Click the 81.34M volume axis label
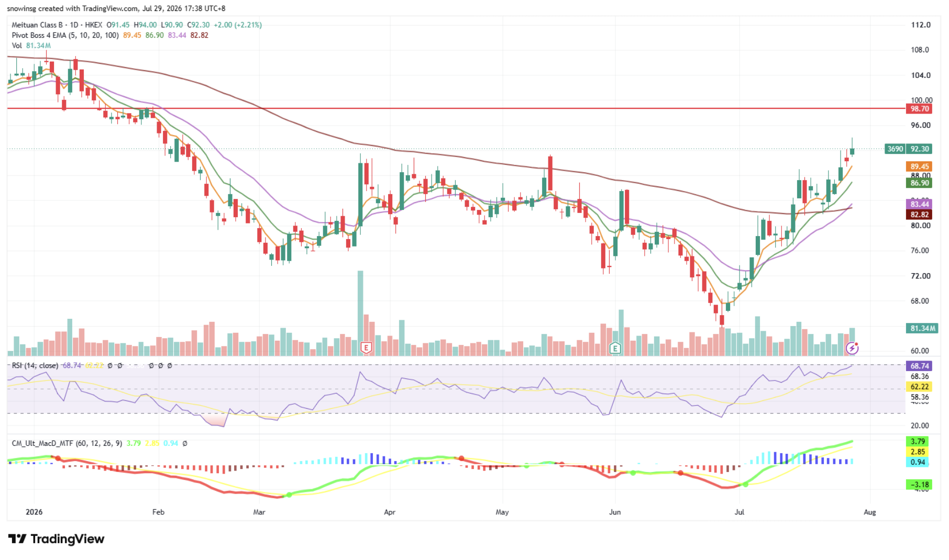 coord(922,328)
